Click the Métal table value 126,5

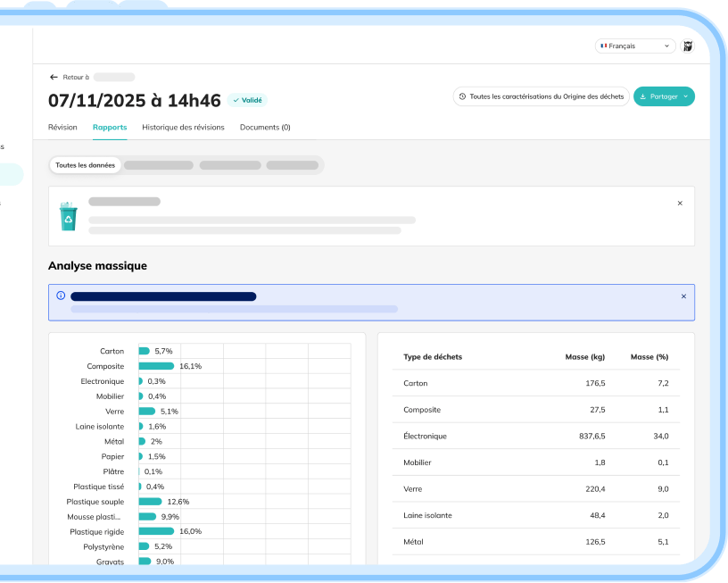pyautogui.click(x=595, y=542)
